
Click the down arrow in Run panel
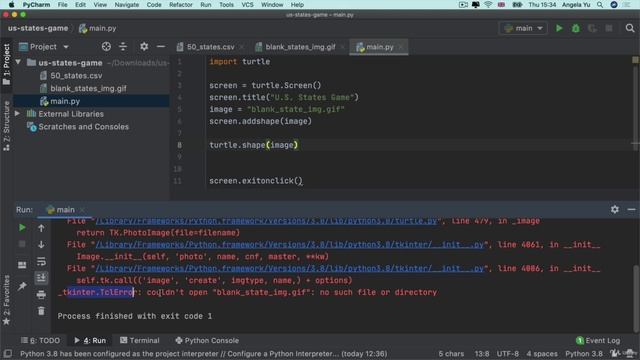click(41, 244)
